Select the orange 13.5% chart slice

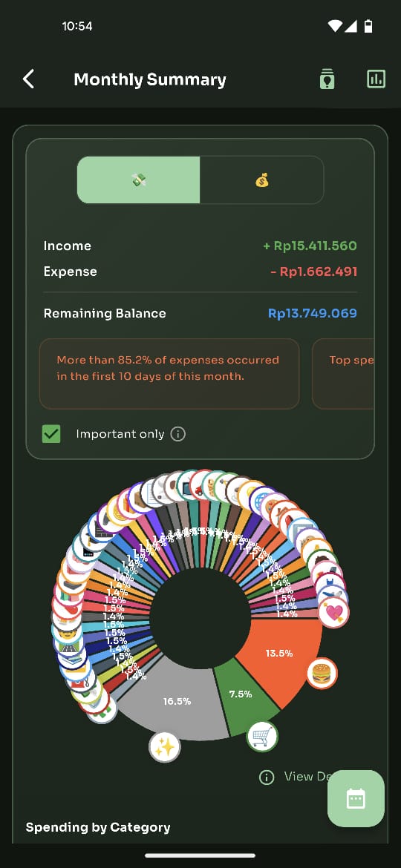click(x=280, y=656)
